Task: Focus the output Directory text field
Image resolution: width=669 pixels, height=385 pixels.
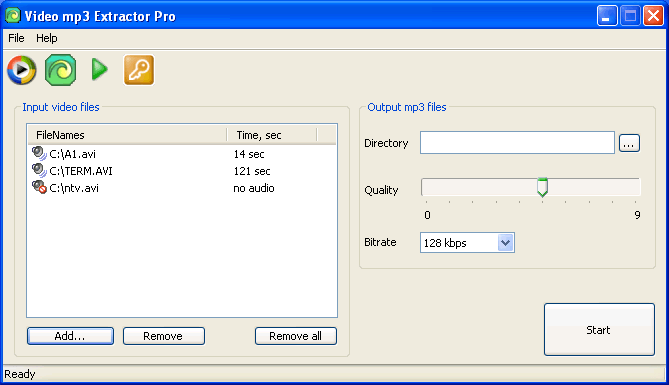Action: point(517,143)
